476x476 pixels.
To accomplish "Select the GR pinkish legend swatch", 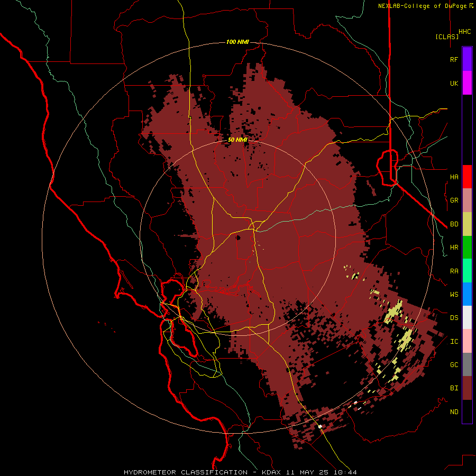I will (467, 200).
